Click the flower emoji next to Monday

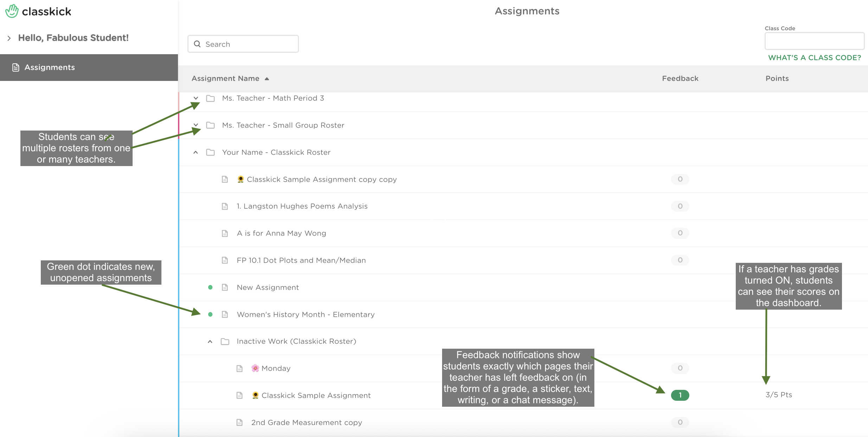(x=255, y=368)
